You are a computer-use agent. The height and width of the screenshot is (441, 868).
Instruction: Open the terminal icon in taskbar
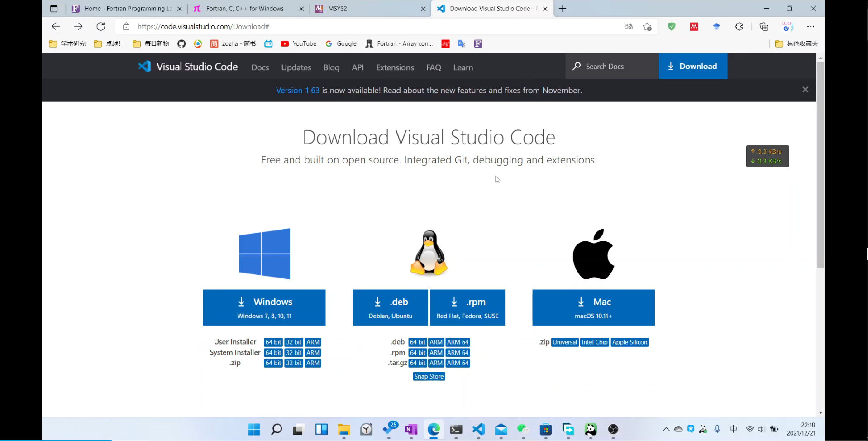pyautogui.click(x=456, y=429)
